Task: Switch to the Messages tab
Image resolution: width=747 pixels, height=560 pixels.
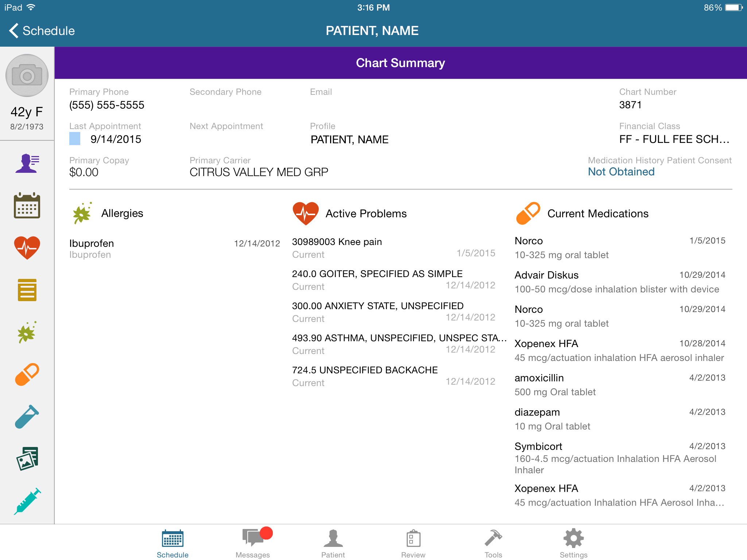Action: point(253,543)
